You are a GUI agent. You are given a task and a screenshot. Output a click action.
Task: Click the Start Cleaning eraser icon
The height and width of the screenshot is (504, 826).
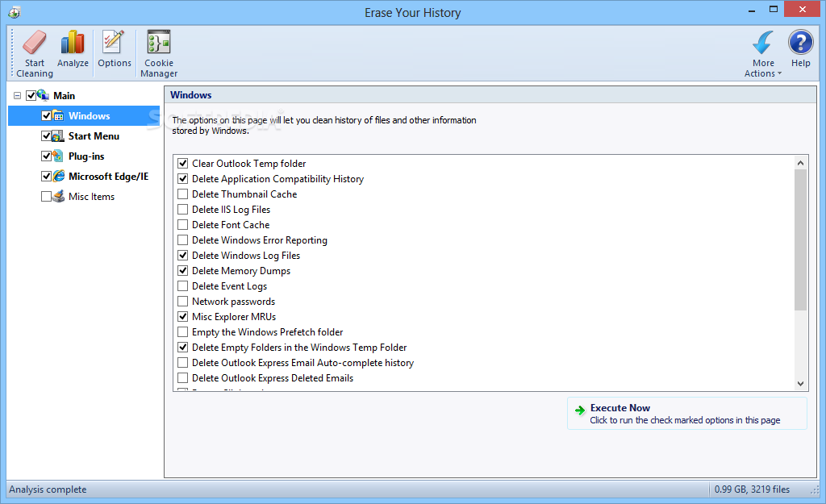click(34, 42)
